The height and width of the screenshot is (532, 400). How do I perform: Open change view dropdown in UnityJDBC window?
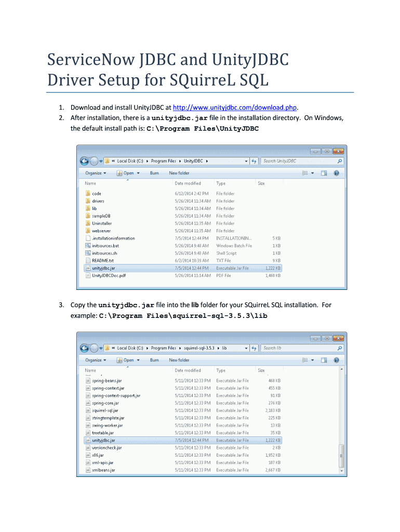[x=312, y=173]
